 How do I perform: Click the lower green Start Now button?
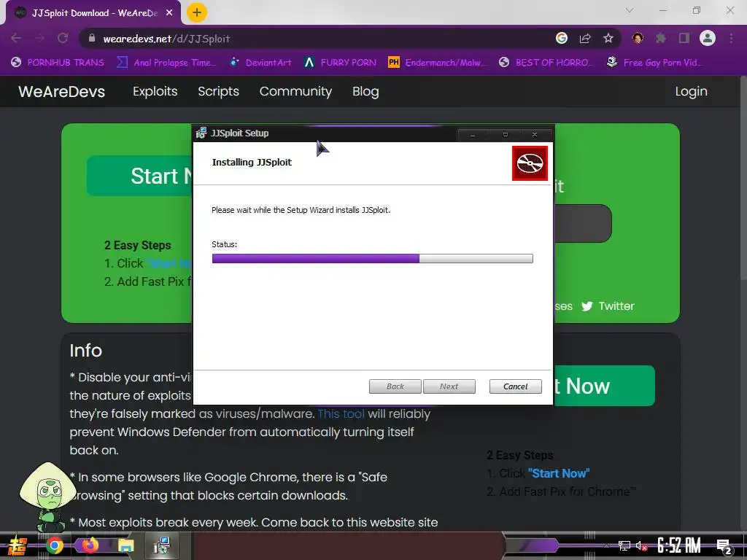point(605,386)
